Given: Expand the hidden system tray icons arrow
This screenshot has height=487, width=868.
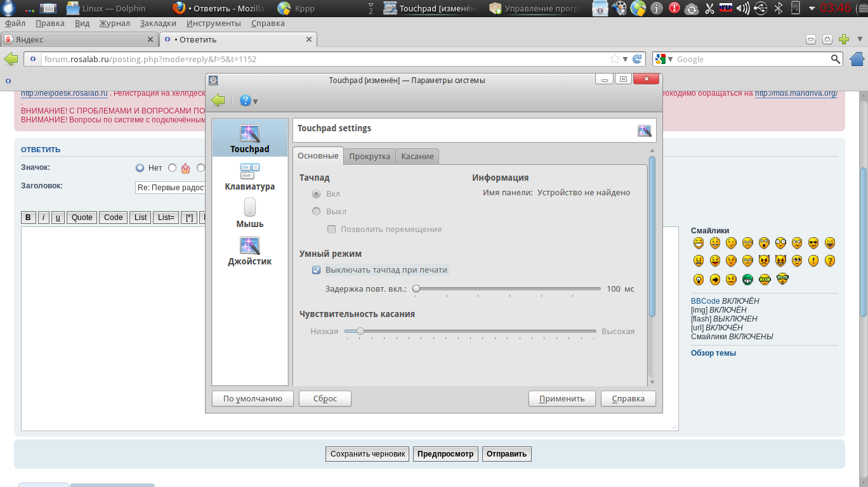Looking at the screenshot, I should tap(813, 8).
